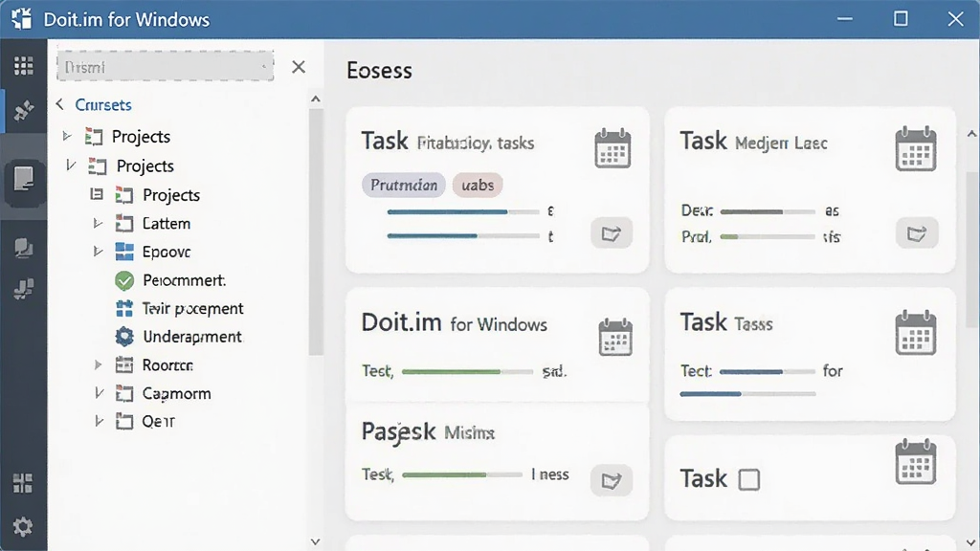Click the table icon beside Roorccr
The image size is (980, 551).
(x=124, y=364)
